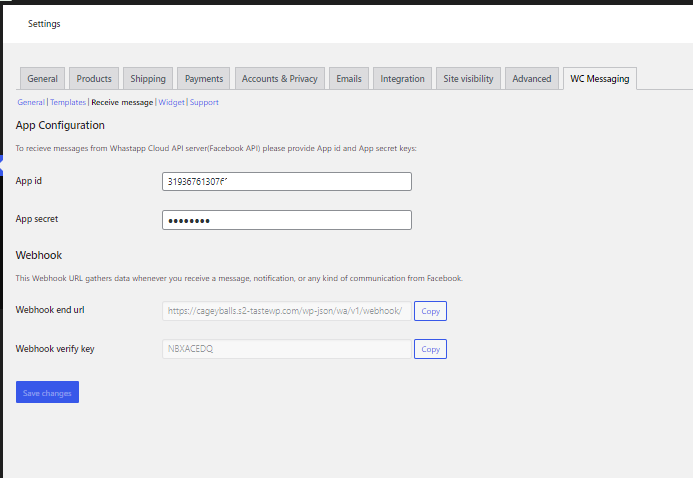Focus the App secret password field

tap(287, 220)
